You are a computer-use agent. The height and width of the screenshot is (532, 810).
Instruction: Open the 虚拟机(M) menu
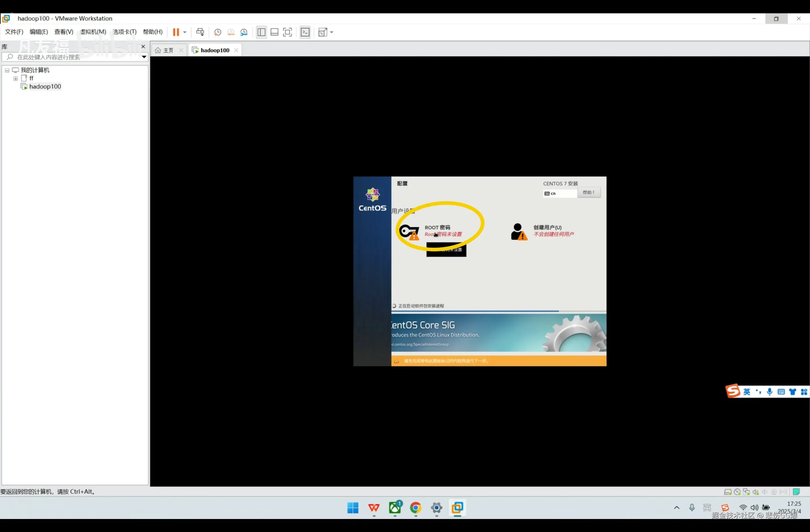tap(93, 32)
